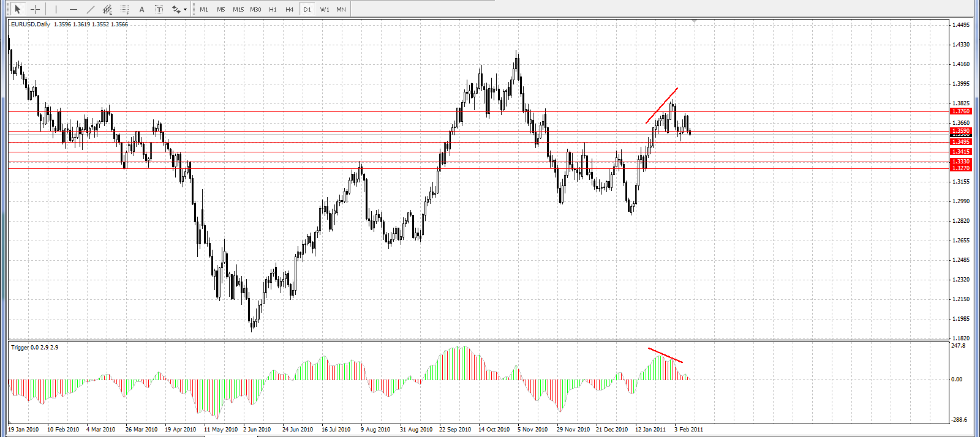The width and height of the screenshot is (980, 437).
Task: Select the trendline drawing tool
Action: [91, 9]
